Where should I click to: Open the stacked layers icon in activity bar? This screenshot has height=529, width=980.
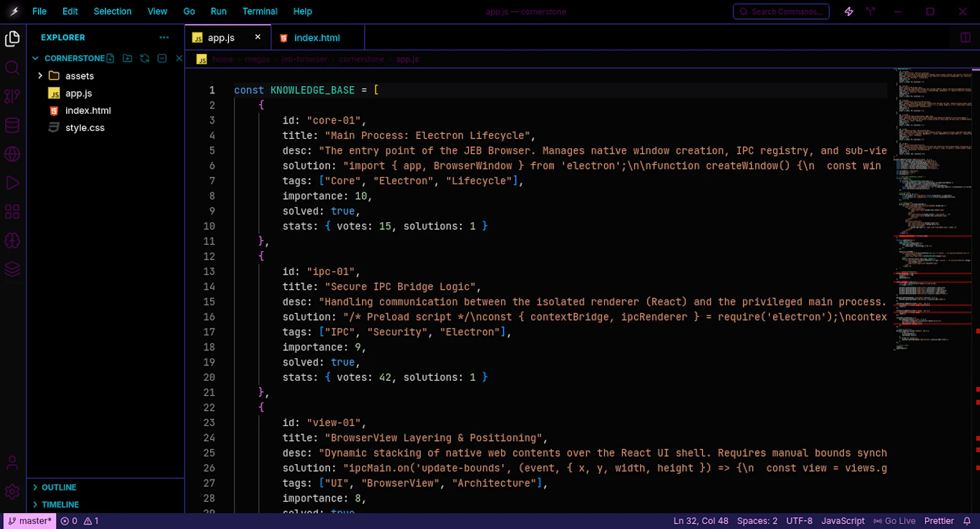(12, 269)
